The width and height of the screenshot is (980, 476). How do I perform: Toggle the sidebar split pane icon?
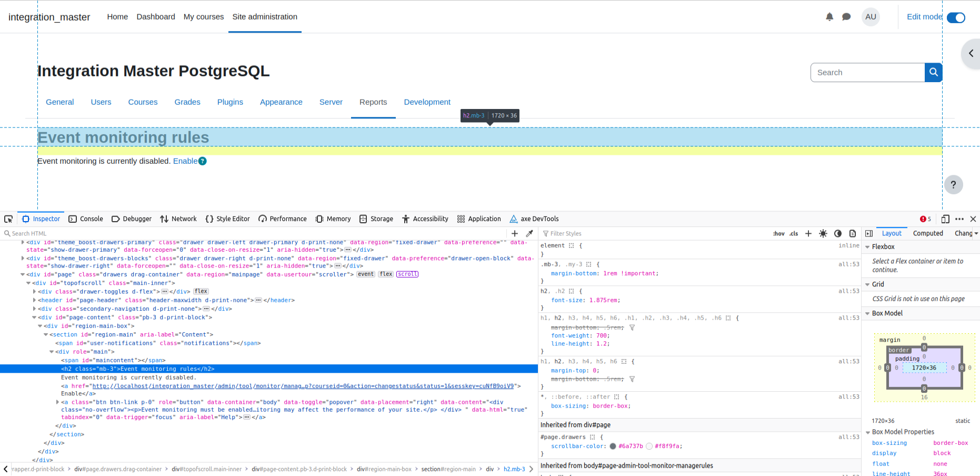[x=869, y=233]
